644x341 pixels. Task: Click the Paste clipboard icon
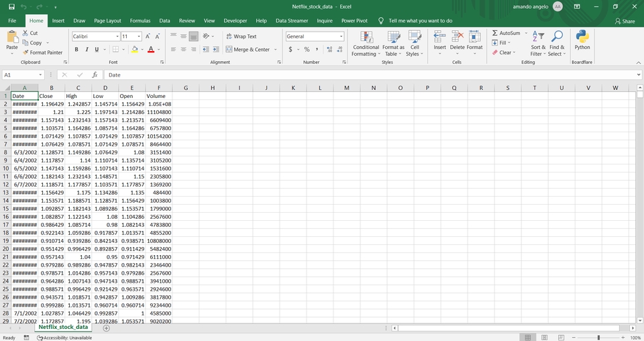12,37
